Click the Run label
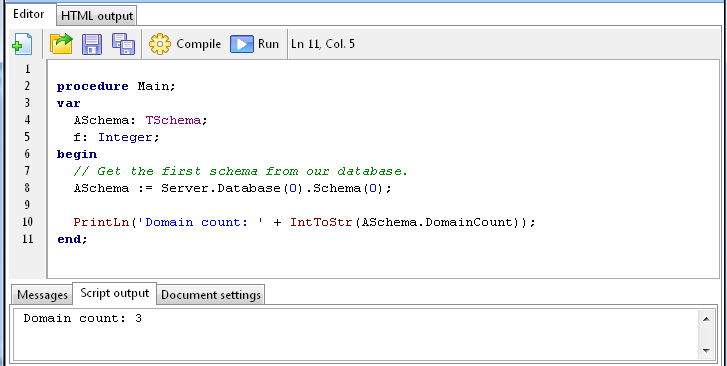The image size is (727, 366). pos(268,44)
